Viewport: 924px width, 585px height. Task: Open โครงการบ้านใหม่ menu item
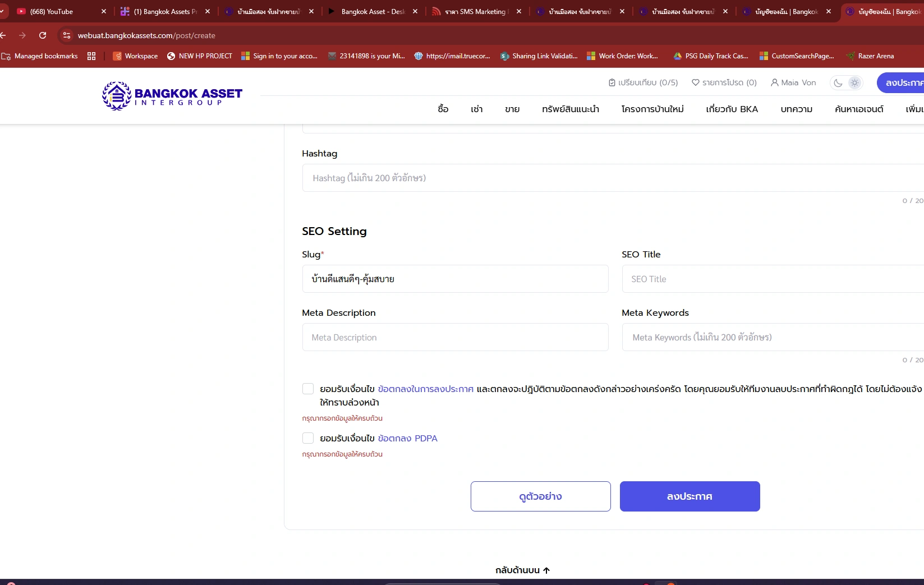click(652, 109)
